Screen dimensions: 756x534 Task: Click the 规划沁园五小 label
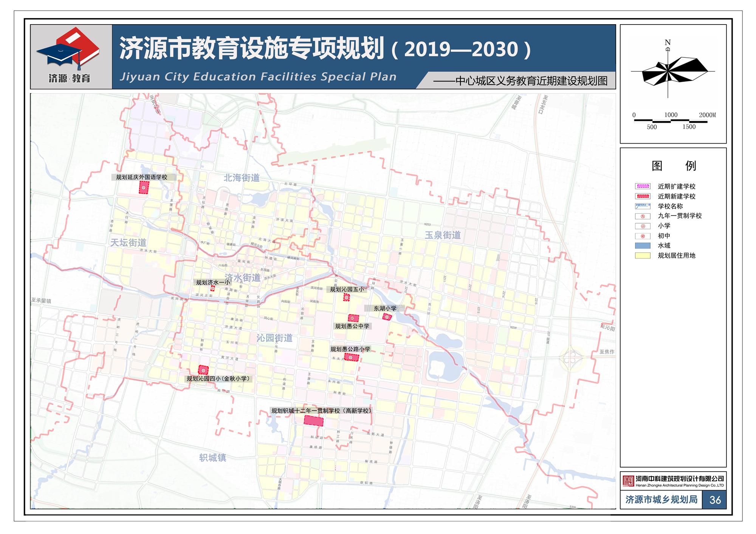(347, 289)
